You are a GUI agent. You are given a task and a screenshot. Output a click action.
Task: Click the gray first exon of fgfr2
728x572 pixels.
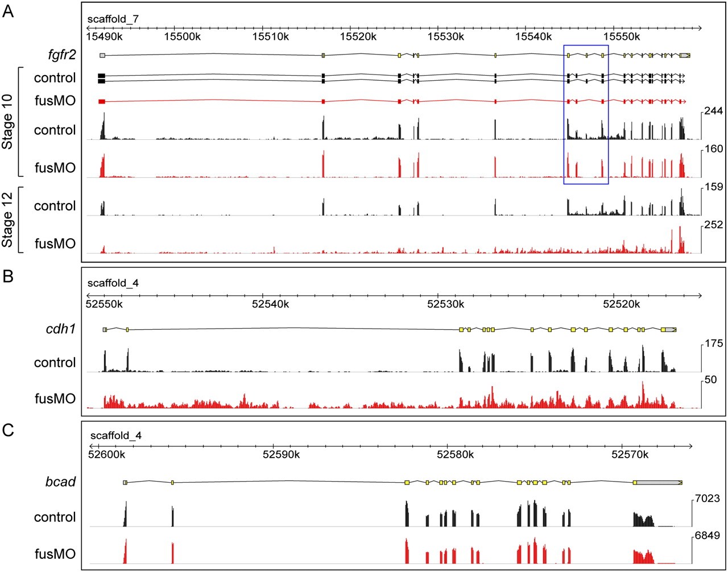pyautogui.click(x=102, y=55)
